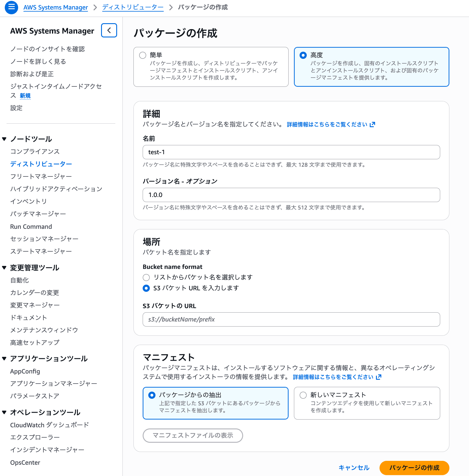Image resolution: width=469 pixels, height=476 pixels.
Task: Go to AWS Systems Manager breadcrumb
Action: pos(56,7)
